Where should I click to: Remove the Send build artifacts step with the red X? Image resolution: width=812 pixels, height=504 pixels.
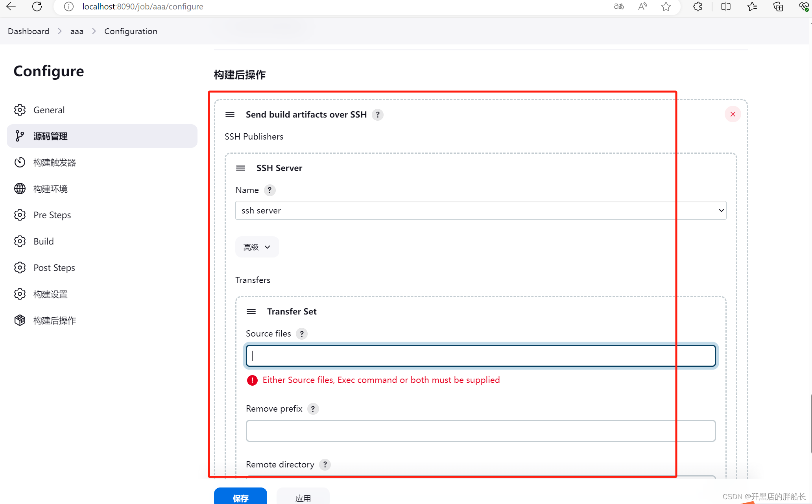coord(733,114)
